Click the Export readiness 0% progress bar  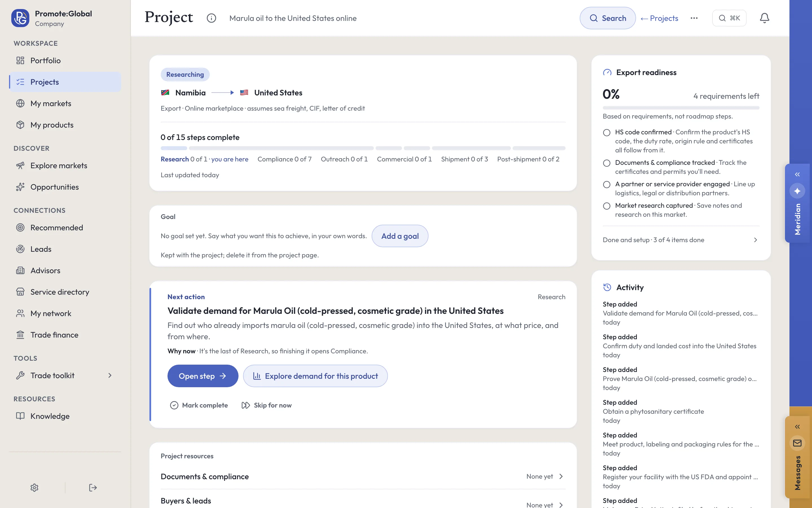(x=681, y=108)
